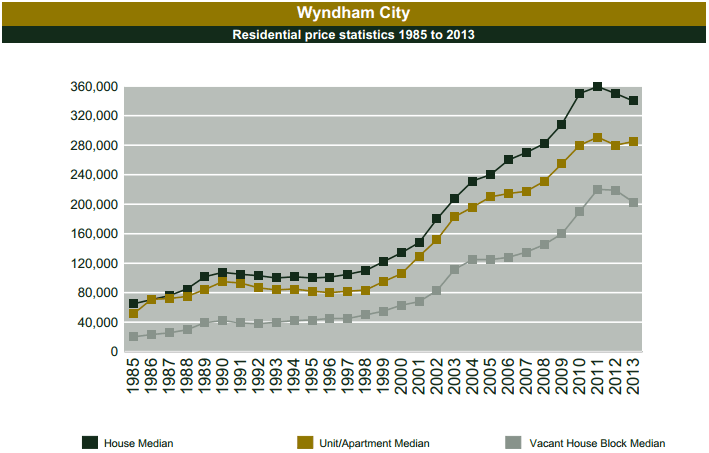Select the 'Vacant House Block Median' legend label

597,444
